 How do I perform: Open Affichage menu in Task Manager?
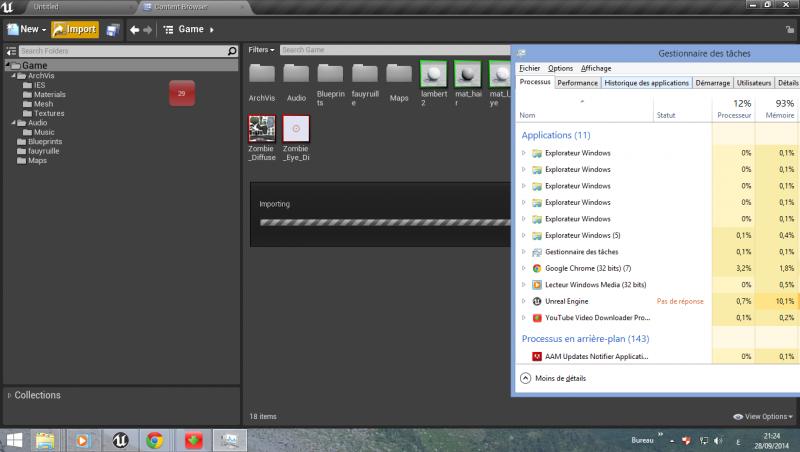point(596,68)
